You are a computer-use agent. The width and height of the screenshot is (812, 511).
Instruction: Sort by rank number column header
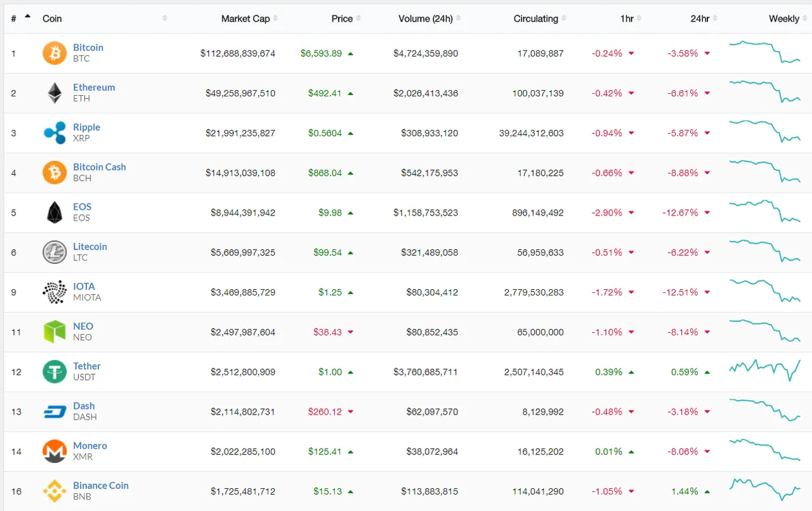coord(14,18)
